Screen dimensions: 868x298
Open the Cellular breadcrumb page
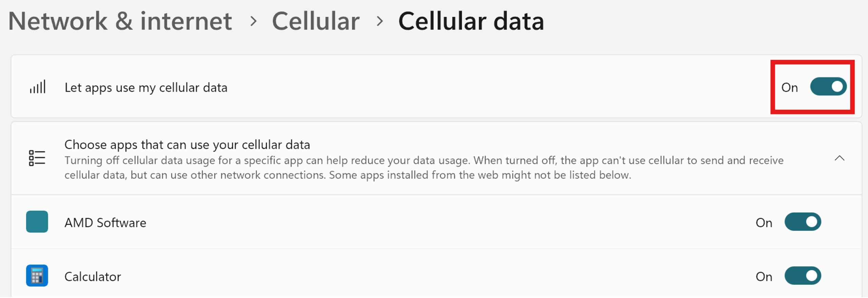coord(315,21)
